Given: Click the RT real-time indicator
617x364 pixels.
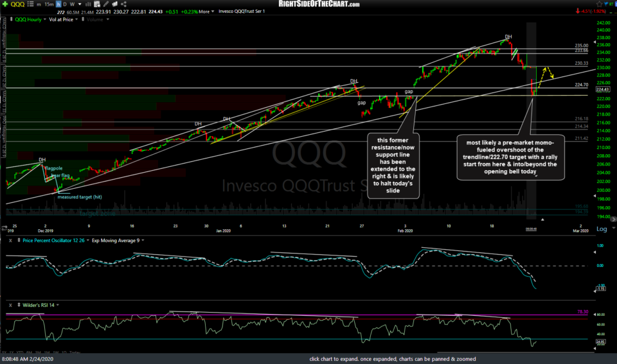Looking at the screenshot, I should [x=613, y=4].
